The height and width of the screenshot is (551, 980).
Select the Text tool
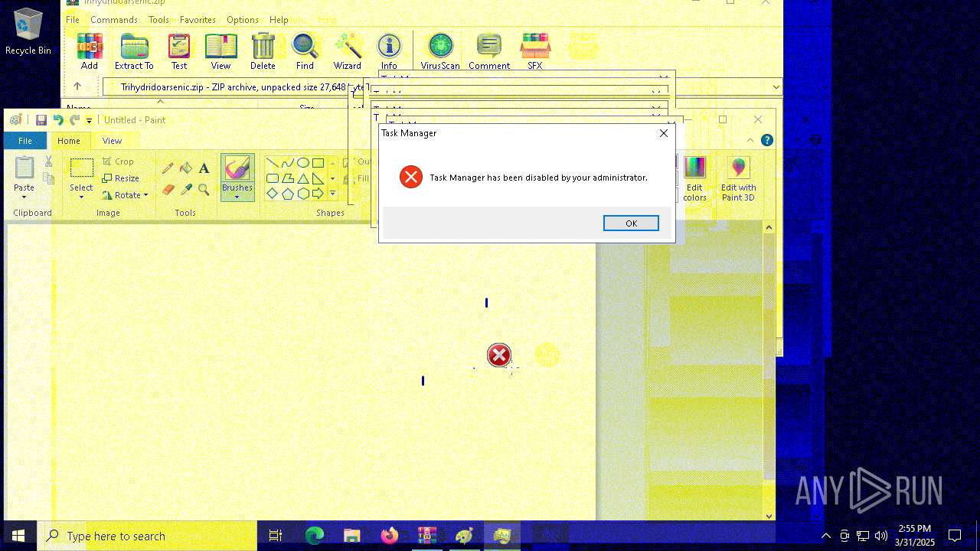(204, 168)
